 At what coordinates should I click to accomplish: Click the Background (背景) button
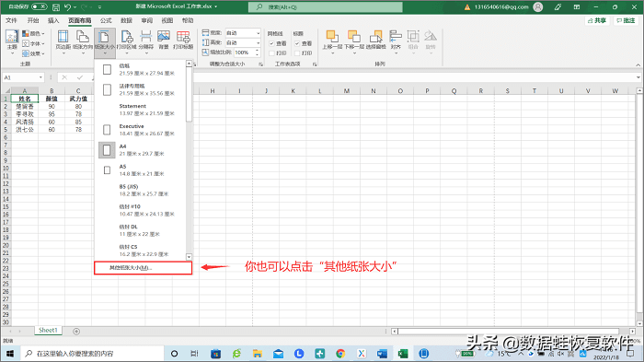coord(164,40)
